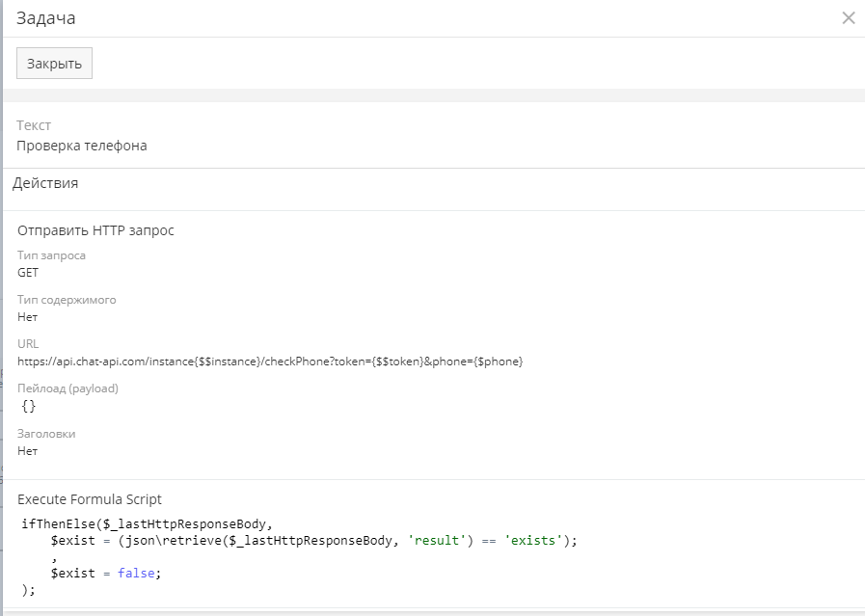Click the Действия section header

click(x=45, y=183)
